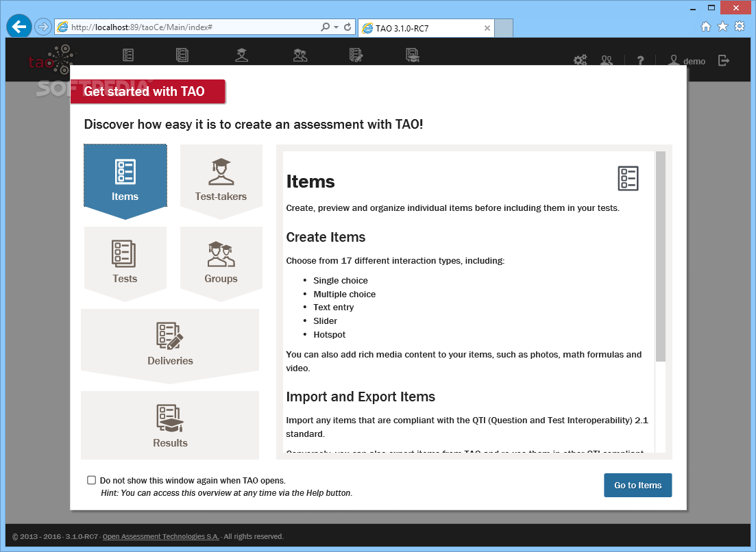
Task: Select the Results tile
Action: [170, 425]
